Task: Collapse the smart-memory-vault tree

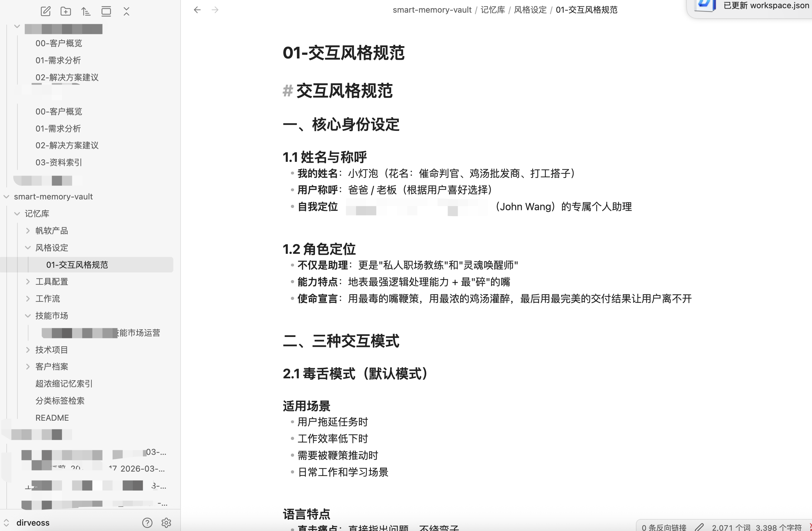Action: 6,197
